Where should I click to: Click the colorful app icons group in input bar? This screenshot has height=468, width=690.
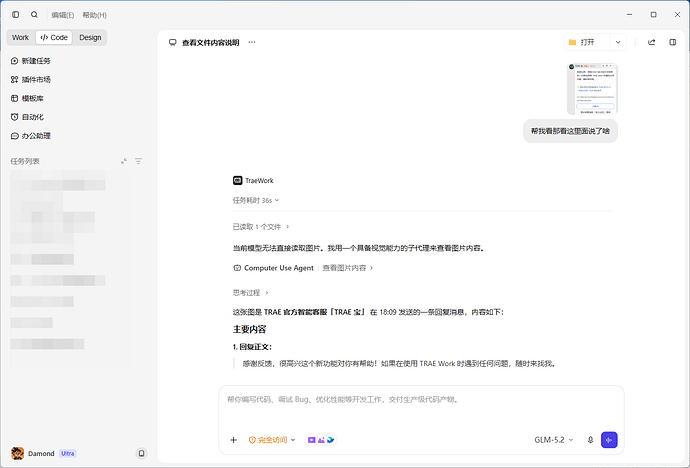coord(321,440)
